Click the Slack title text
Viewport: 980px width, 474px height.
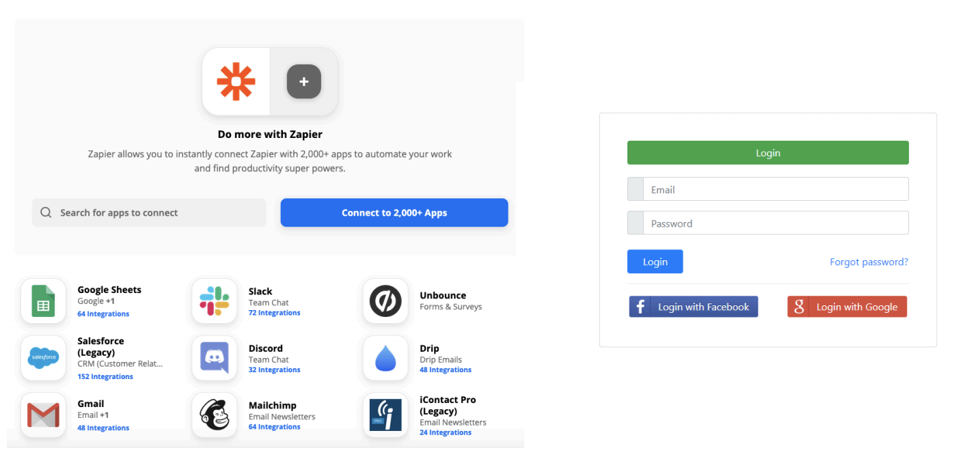[x=260, y=291]
